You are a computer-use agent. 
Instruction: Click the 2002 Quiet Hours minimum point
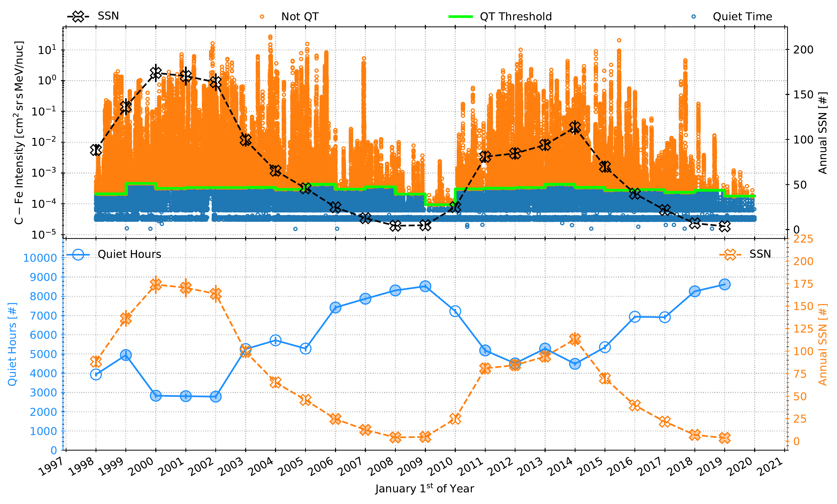(216, 396)
